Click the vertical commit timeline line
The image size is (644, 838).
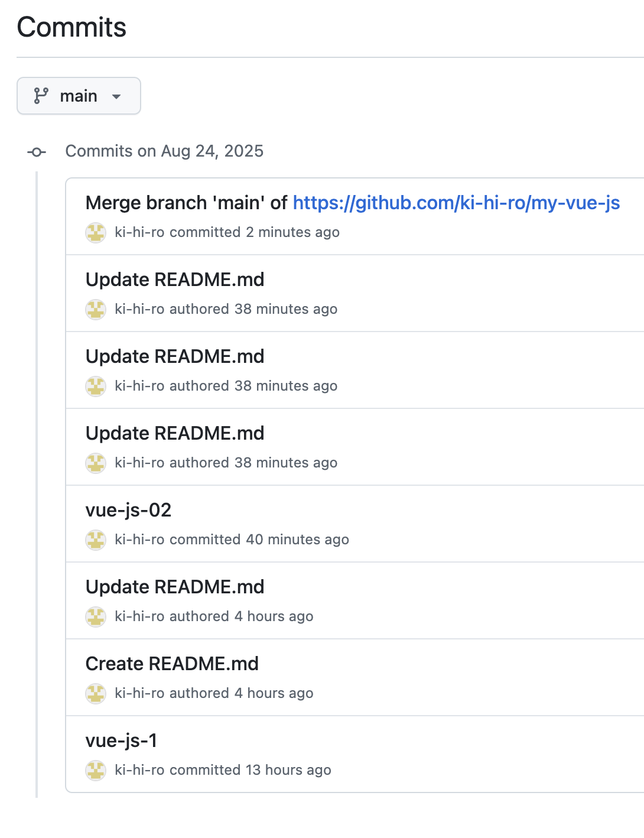tap(37, 473)
